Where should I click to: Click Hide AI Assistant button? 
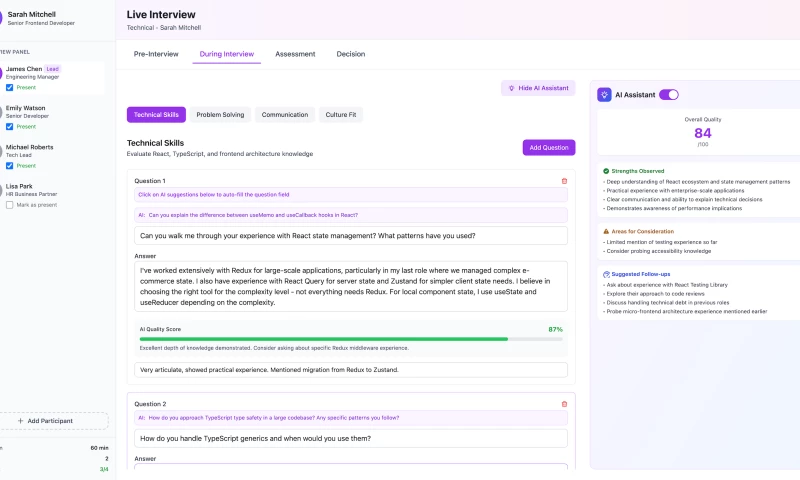pos(538,88)
